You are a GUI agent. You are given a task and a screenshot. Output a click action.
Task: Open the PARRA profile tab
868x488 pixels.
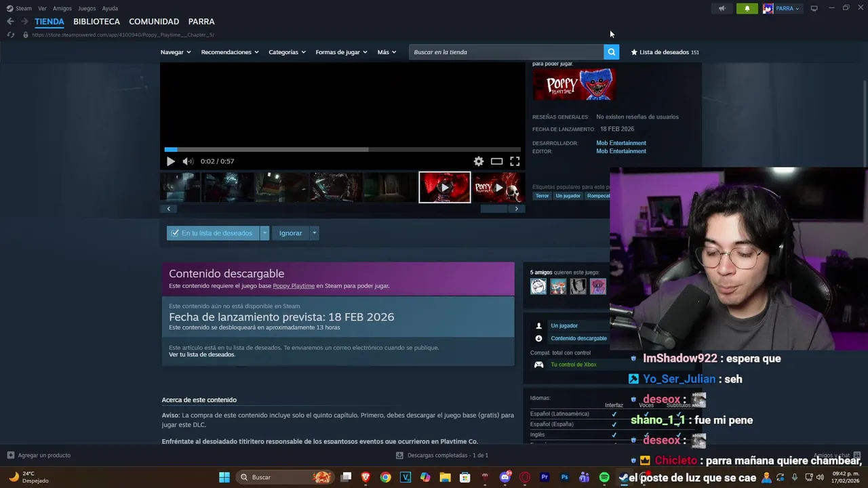coord(201,22)
